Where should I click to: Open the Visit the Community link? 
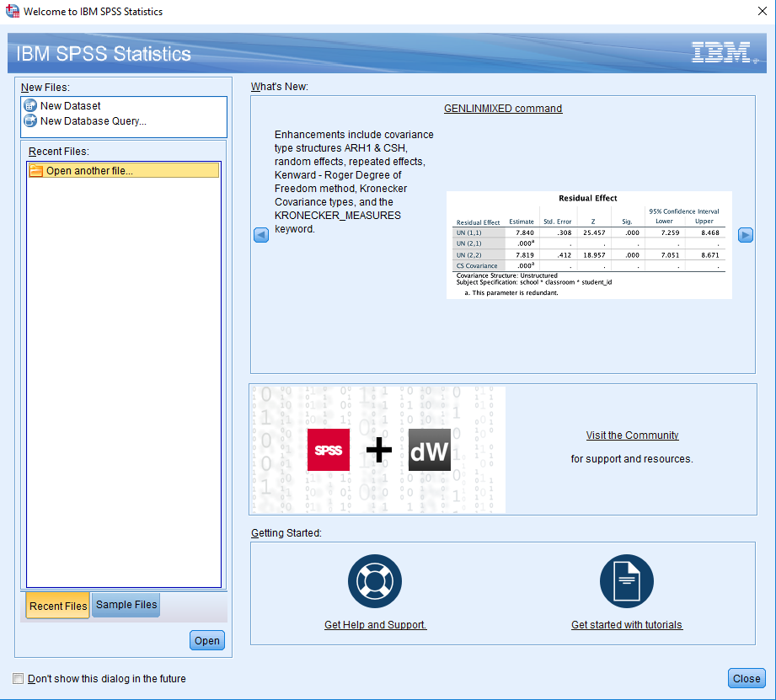pos(632,435)
